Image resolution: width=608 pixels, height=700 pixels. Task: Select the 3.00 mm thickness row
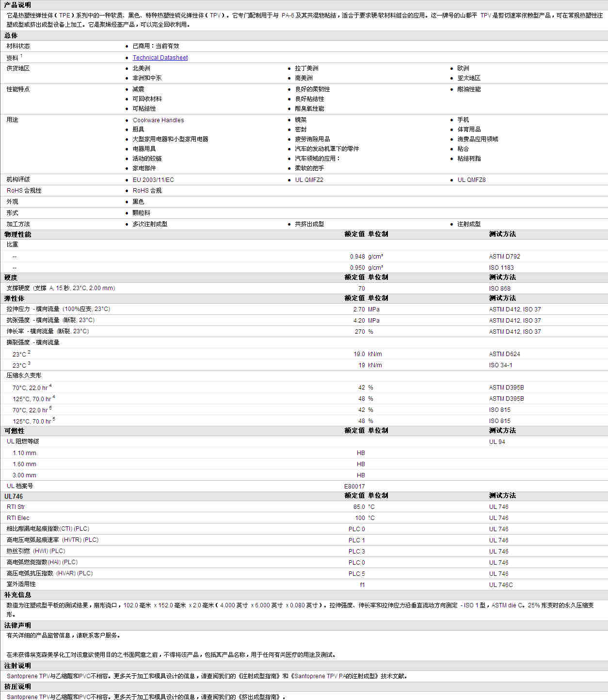tap(25, 475)
